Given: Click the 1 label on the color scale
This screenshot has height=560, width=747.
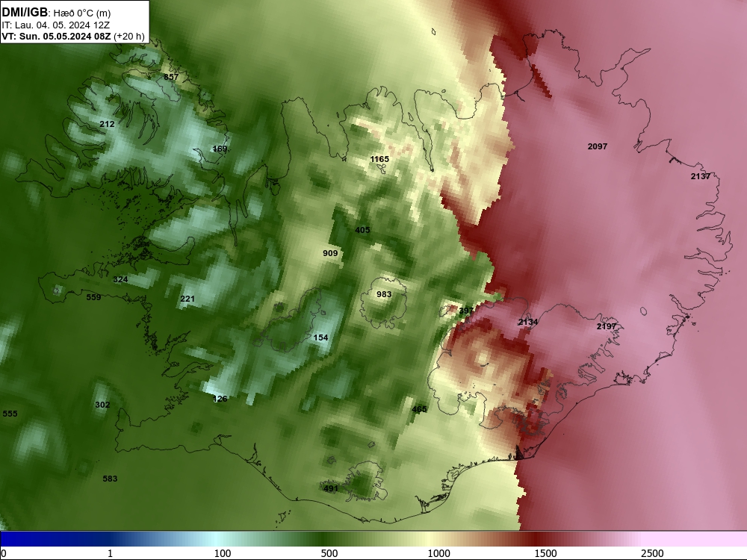Looking at the screenshot, I should pyautogui.click(x=110, y=553).
